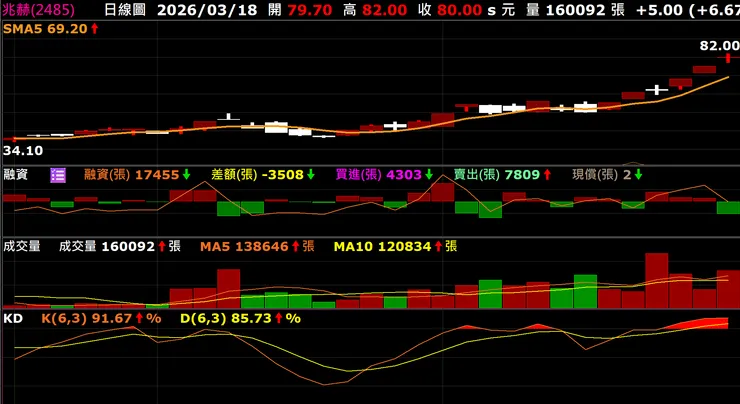
Task: Click the 現償(張) 2 value
Action: point(607,175)
